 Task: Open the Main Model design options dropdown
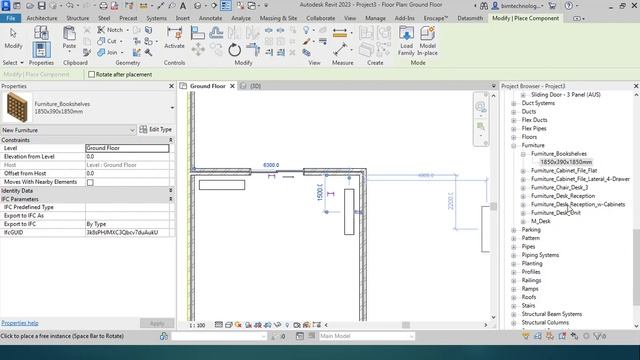[367, 336]
